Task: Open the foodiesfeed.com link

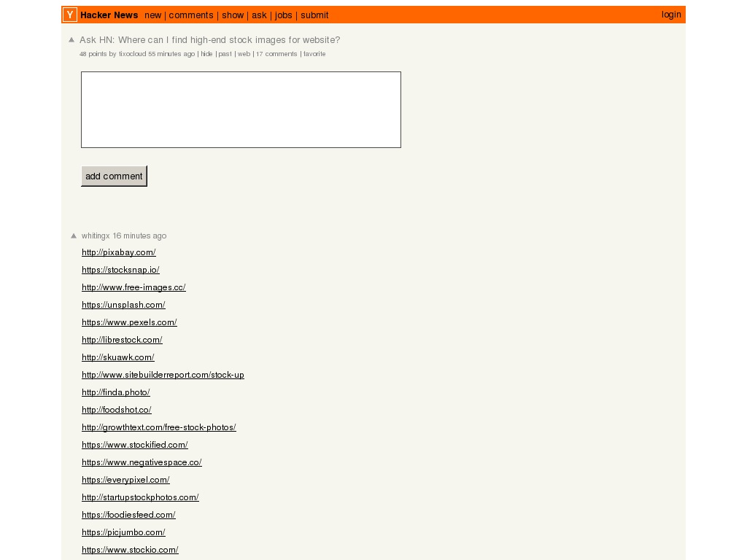Action: tap(128, 515)
